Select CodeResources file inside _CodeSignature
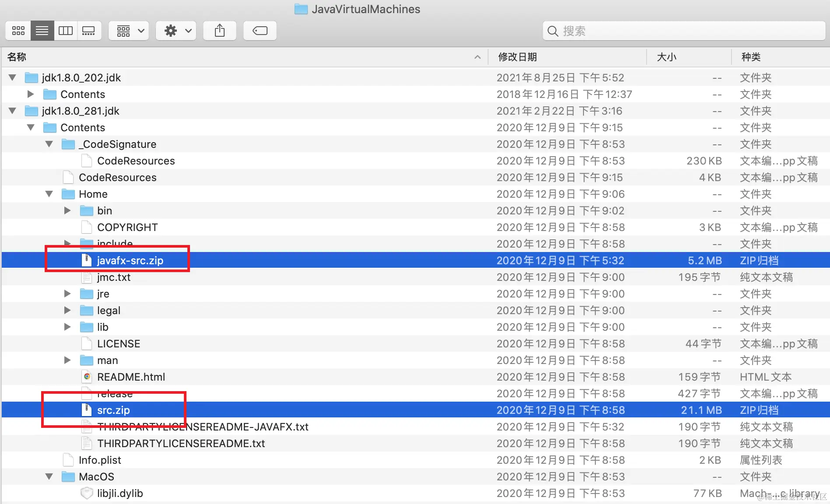Viewport: 830px width, 504px height. point(136,161)
